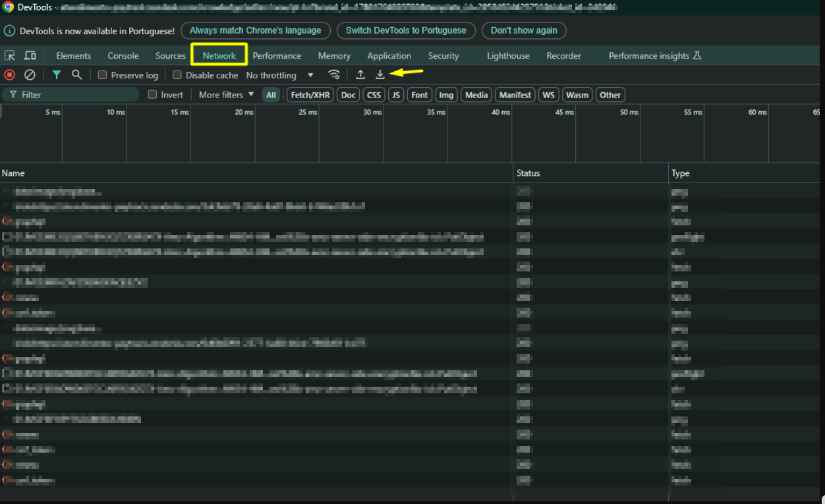825x504 pixels.
Task: Toggle the device toolbar icon
Action: click(x=30, y=56)
